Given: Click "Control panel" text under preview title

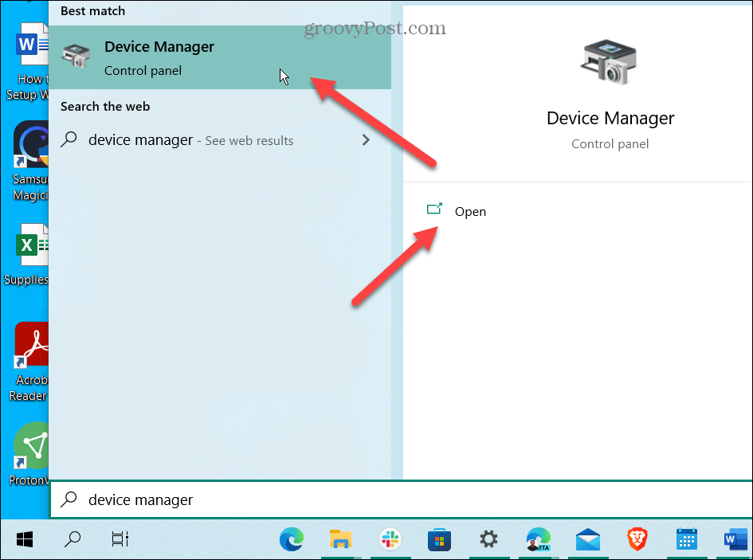Looking at the screenshot, I should point(610,144).
